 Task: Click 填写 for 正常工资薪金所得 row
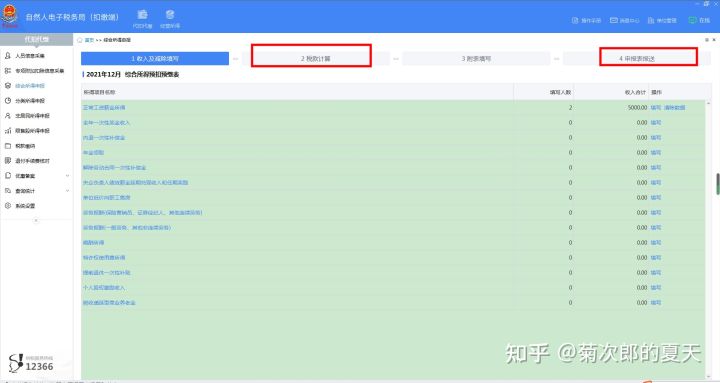tap(656, 107)
